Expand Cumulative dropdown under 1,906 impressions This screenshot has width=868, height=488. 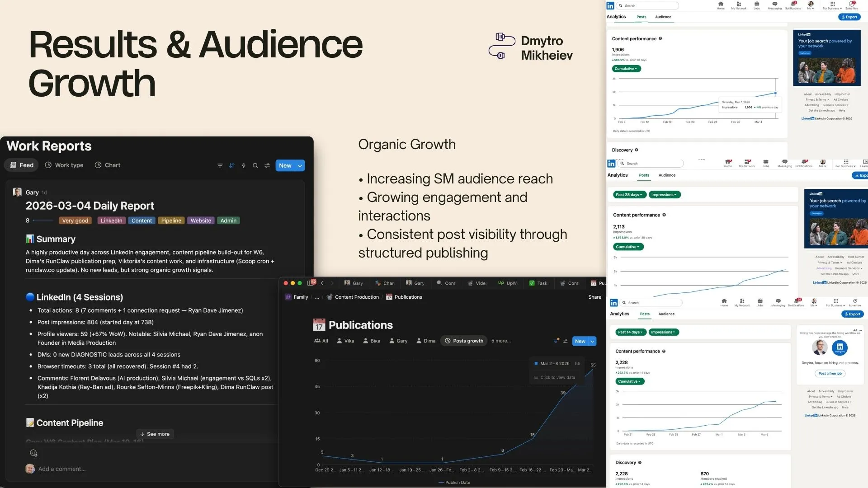pos(626,69)
